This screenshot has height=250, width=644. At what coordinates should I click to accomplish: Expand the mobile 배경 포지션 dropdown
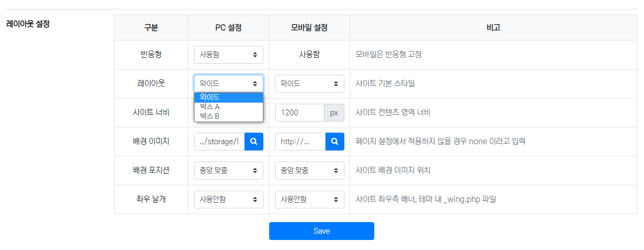pos(309,171)
